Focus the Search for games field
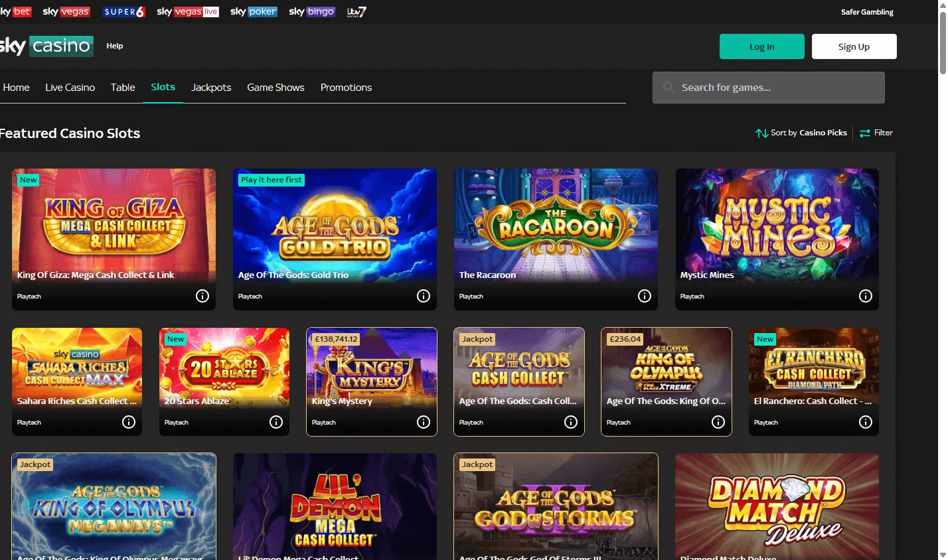The width and height of the screenshot is (948, 560). point(769,88)
